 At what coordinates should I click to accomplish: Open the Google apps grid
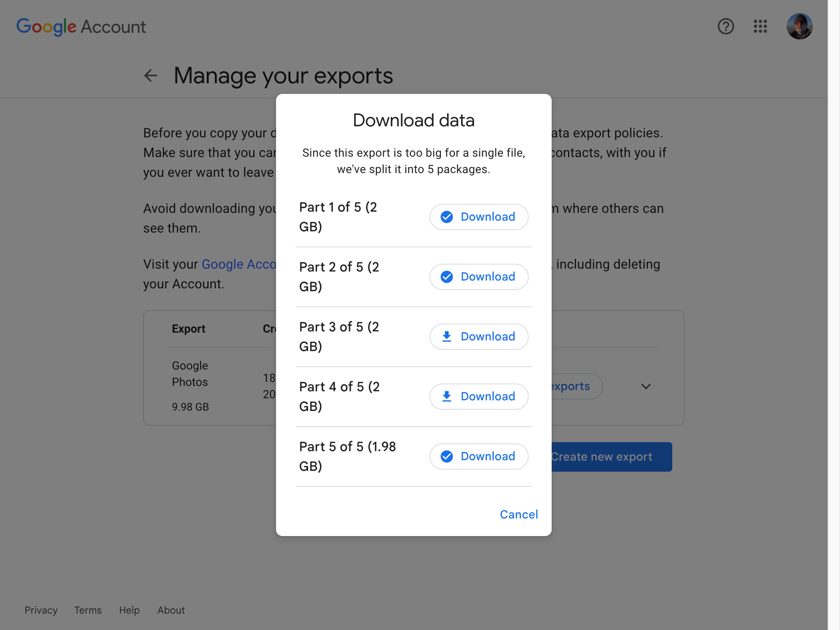[760, 27]
